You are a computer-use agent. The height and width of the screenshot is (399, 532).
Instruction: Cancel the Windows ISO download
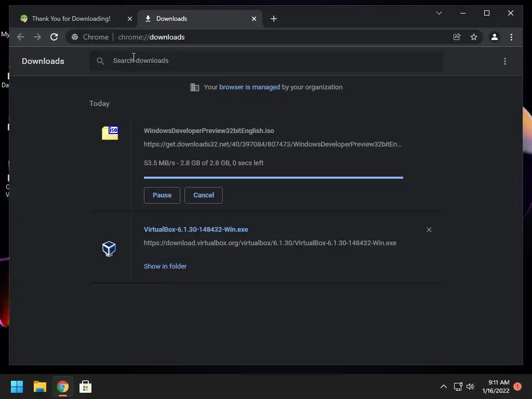tap(204, 195)
